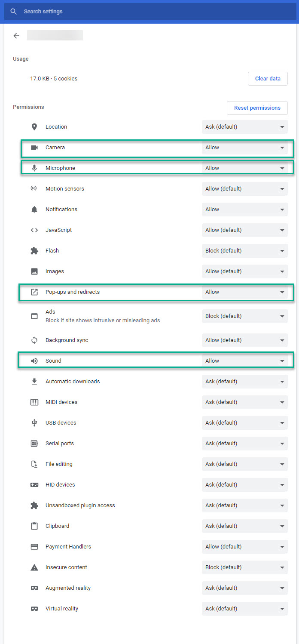This screenshot has width=299, height=644.
Task: Click the Motion sensors icon
Action: (x=34, y=188)
